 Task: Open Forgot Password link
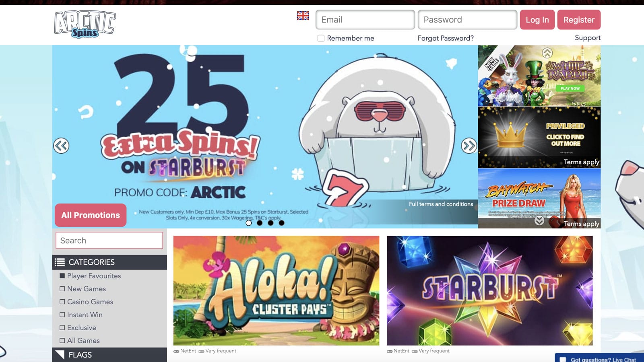click(446, 38)
